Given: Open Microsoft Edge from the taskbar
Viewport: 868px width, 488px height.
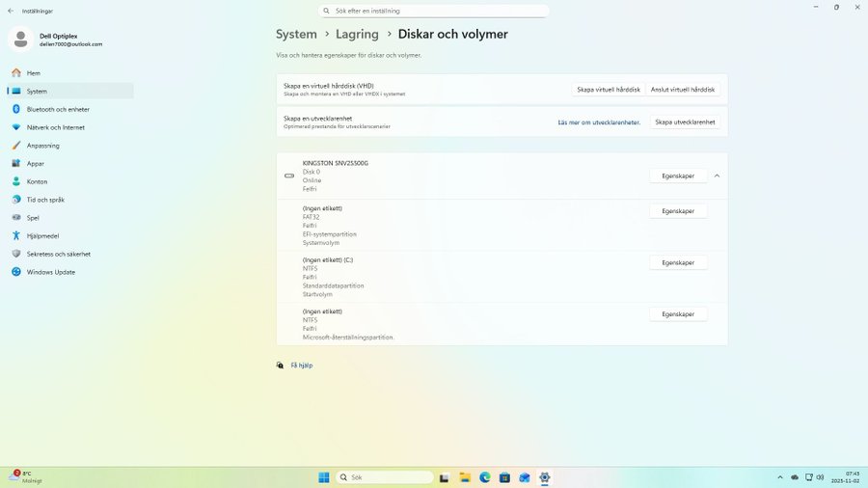Looking at the screenshot, I should pyautogui.click(x=485, y=477).
